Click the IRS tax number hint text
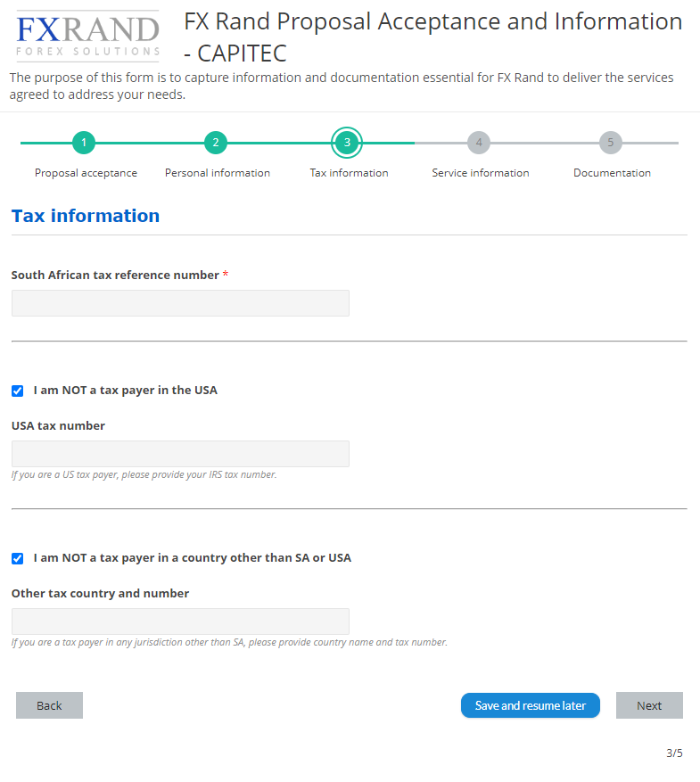The height and width of the screenshot is (782, 700). pos(144,474)
